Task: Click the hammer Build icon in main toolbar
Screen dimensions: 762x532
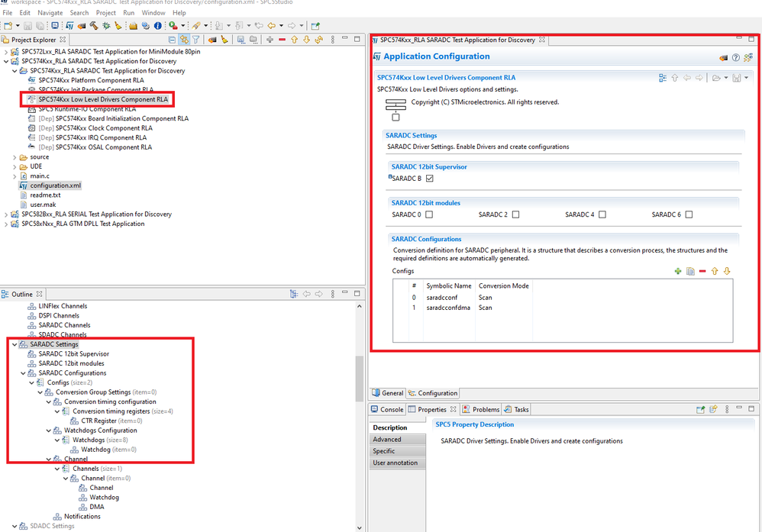Action: point(94,26)
